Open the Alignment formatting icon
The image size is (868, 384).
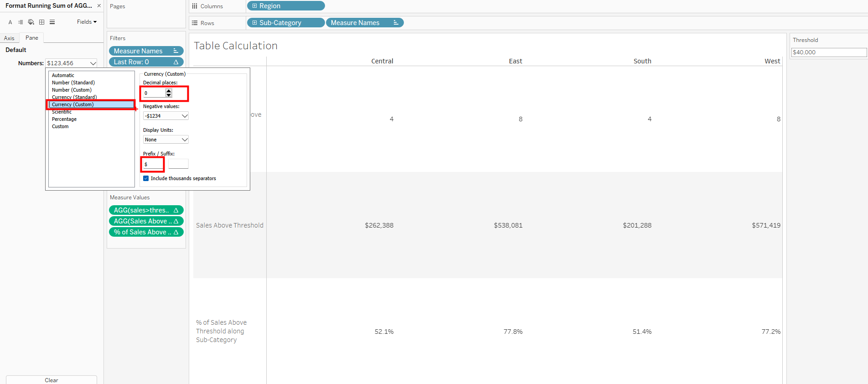(21, 22)
